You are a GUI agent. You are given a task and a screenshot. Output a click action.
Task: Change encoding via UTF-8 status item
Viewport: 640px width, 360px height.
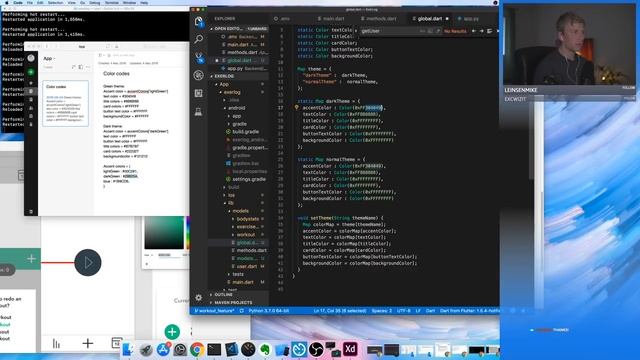pos(404,311)
